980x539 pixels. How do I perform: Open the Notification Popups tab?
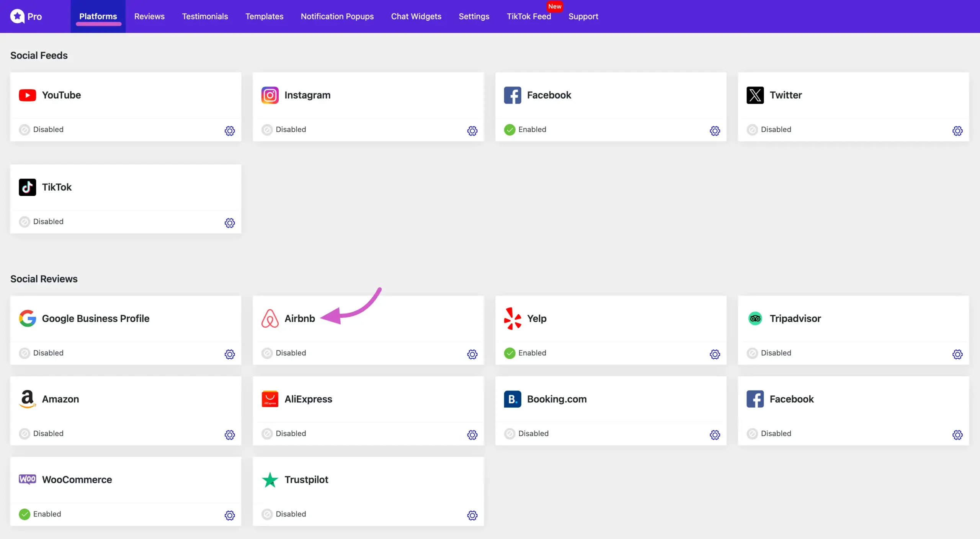337,16
